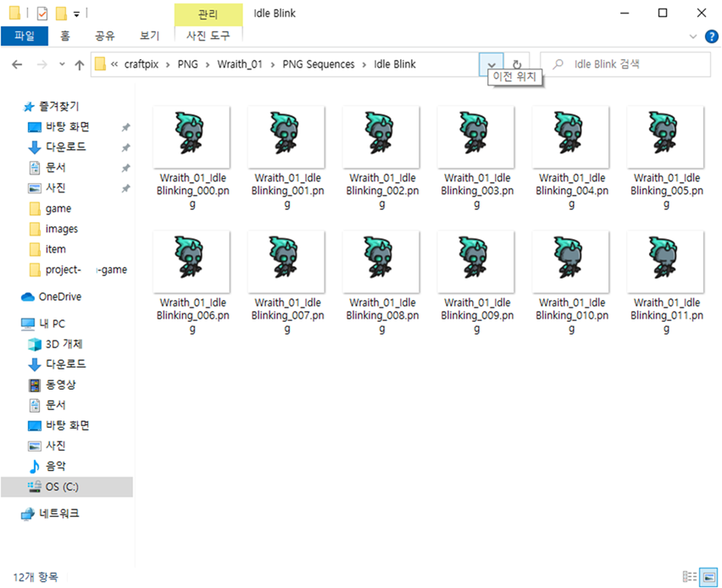Select the Wraith_01_Idle Blinking_002.png thumbnail
Screen dimensions: 722x588
381,136
